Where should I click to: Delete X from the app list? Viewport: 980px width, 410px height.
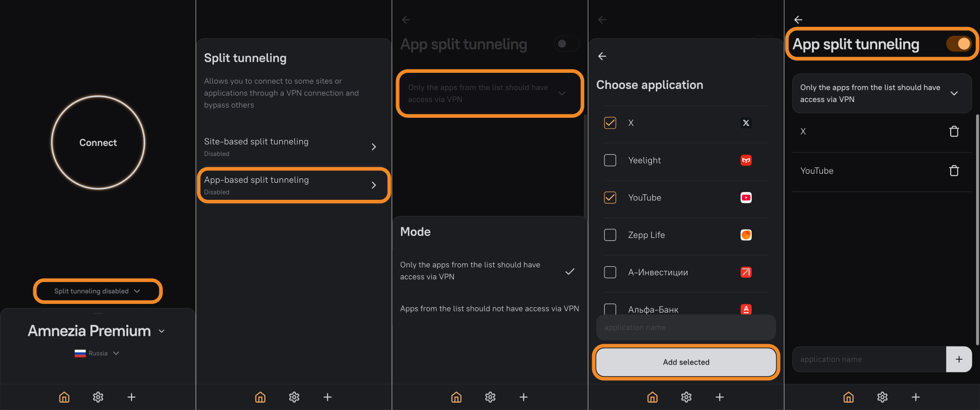pos(954,131)
